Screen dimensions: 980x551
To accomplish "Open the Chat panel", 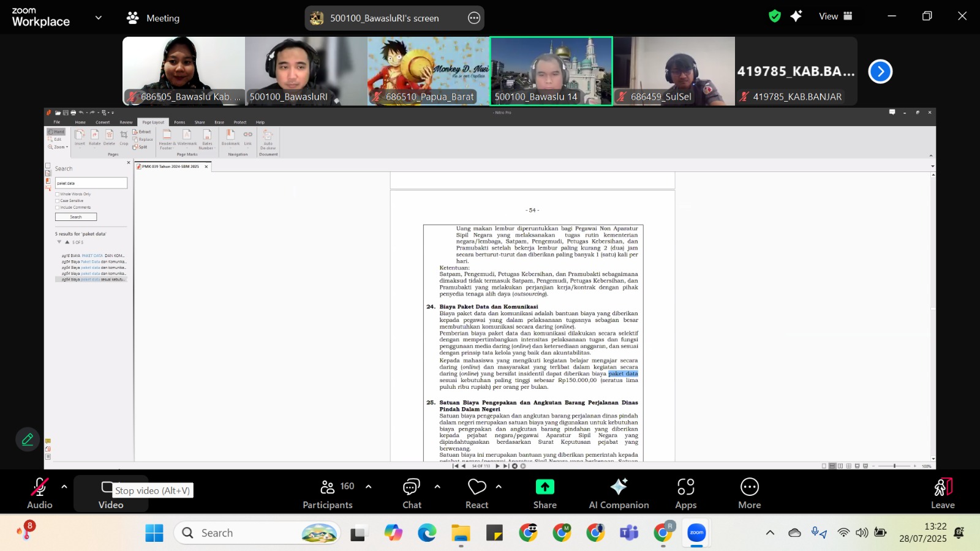I will [x=412, y=493].
